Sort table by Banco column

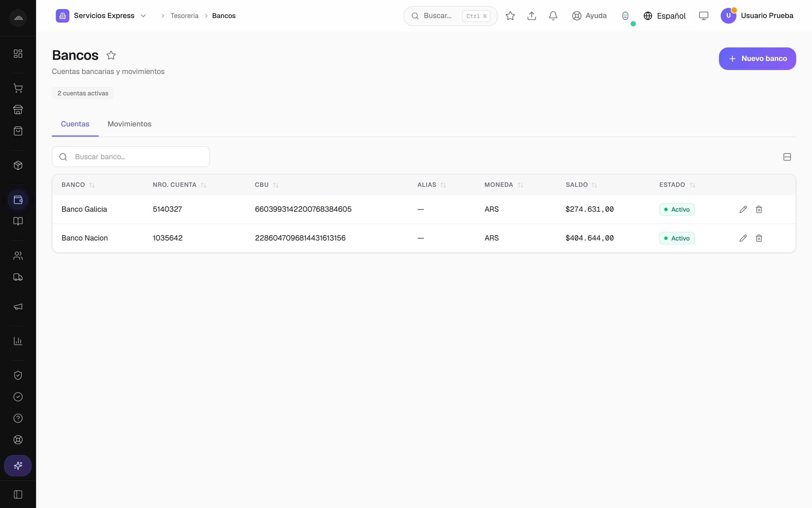78,185
